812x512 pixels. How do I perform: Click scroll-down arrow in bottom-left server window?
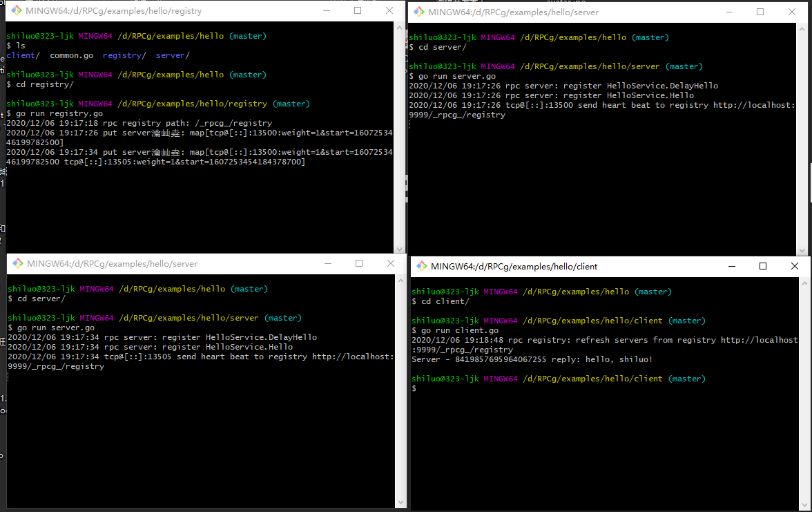click(x=400, y=503)
